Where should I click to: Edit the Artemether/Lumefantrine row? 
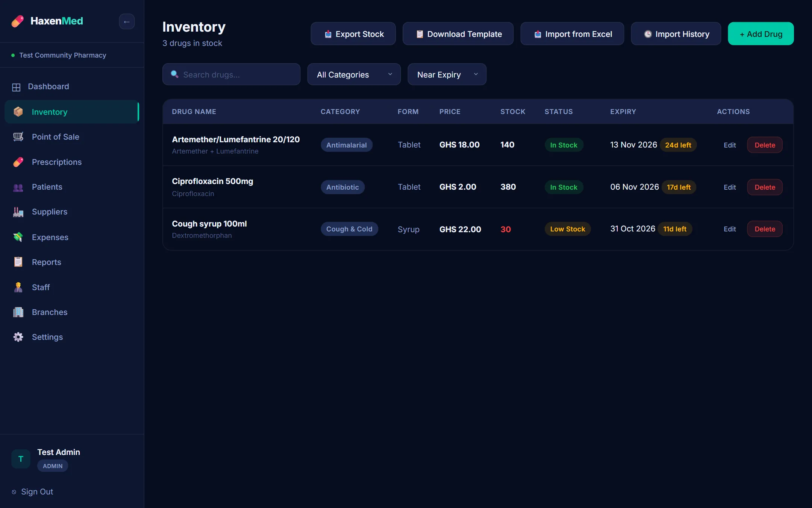point(730,145)
